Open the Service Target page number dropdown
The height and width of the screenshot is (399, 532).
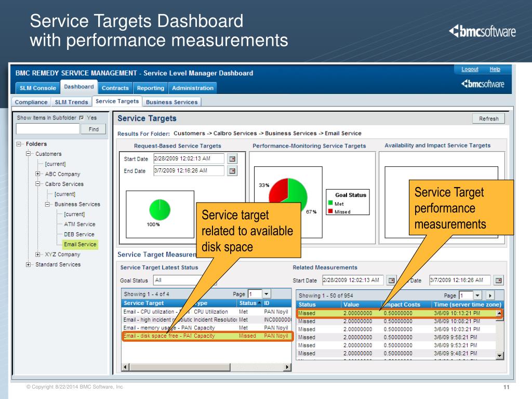tap(267, 294)
